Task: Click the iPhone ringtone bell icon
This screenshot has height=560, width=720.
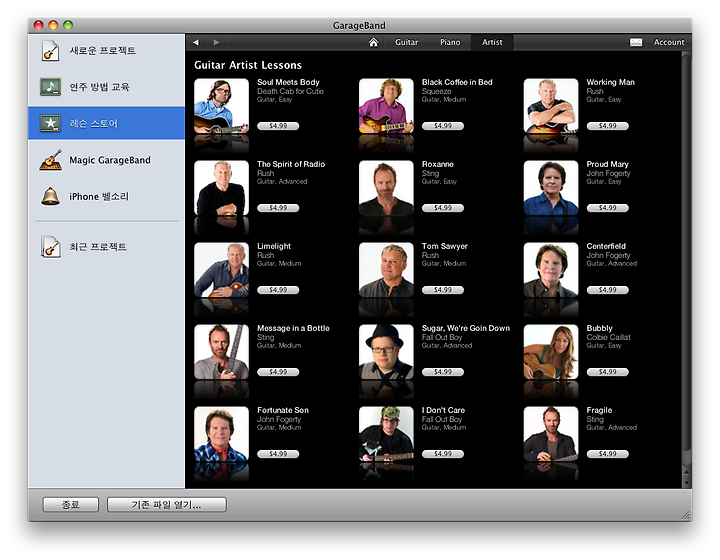Action: click(x=51, y=196)
